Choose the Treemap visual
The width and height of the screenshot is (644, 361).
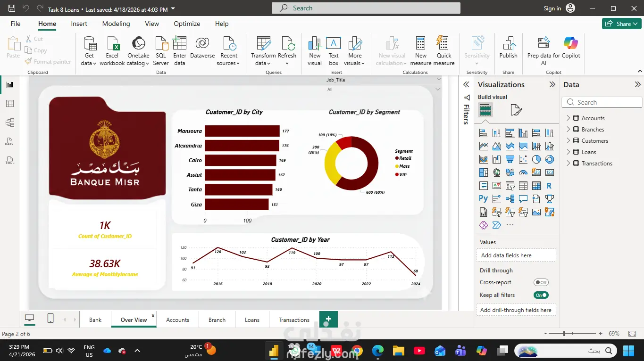pyautogui.click(x=483, y=172)
